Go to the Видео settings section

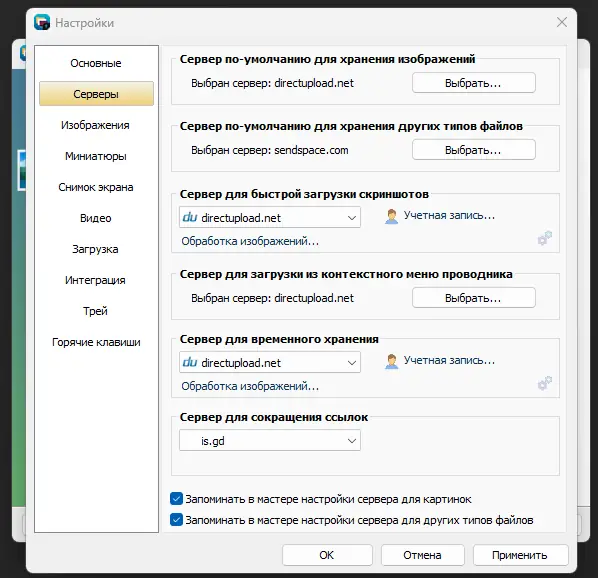96,218
